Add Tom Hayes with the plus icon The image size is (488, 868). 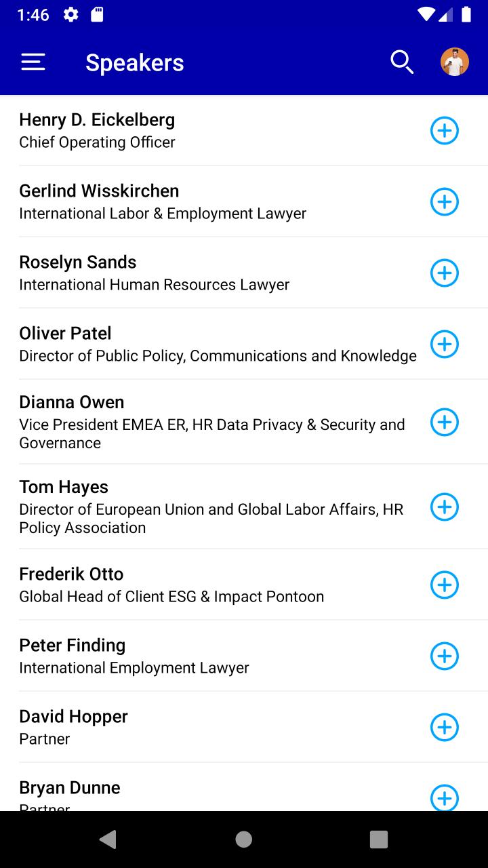[445, 507]
